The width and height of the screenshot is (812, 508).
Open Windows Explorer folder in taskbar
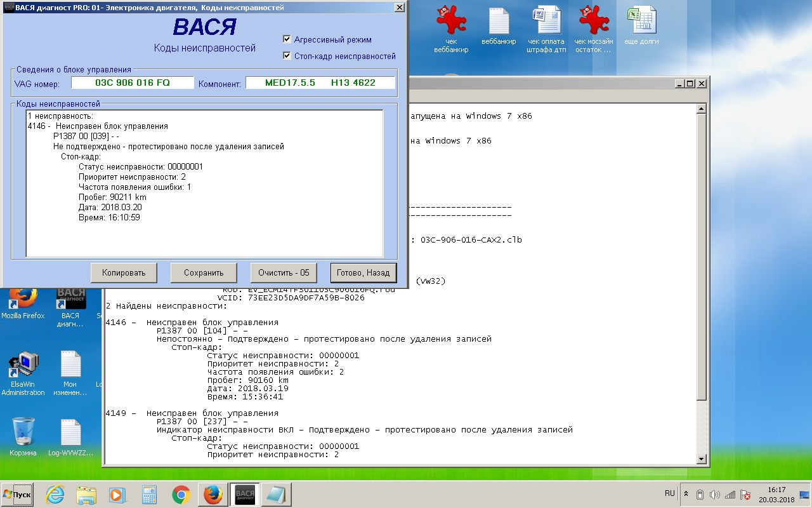pos(86,495)
